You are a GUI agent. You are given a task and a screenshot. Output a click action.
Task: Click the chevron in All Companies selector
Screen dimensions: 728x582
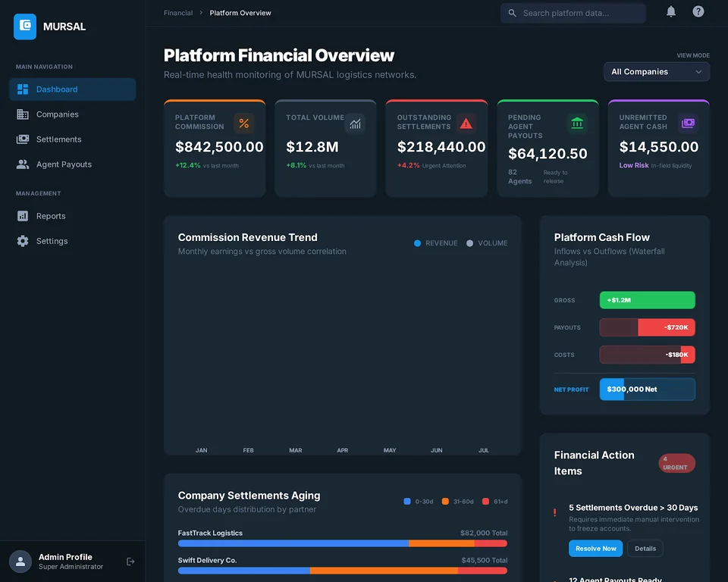click(698, 72)
